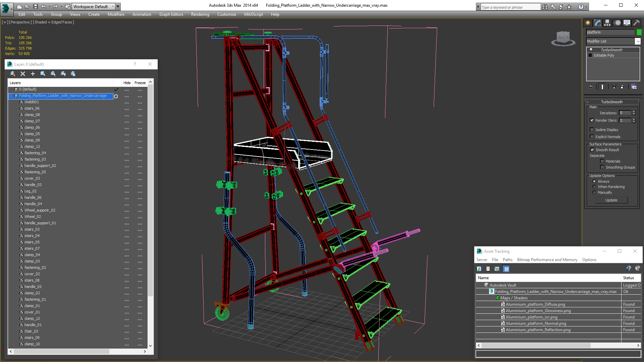Click Configure Modifier Sets icon
644x362 pixels.
click(x=634, y=87)
